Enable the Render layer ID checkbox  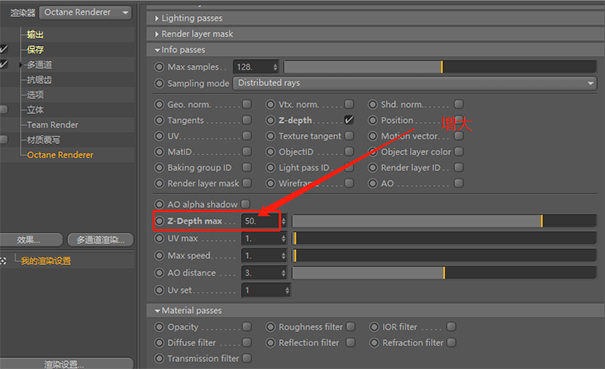click(x=459, y=168)
